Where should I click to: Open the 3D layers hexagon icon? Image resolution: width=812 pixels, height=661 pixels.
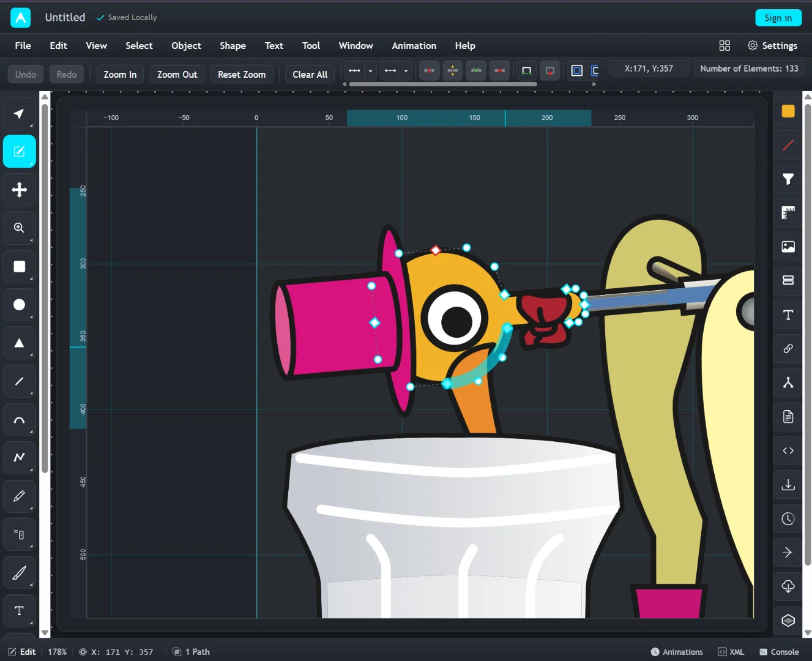[788, 620]
